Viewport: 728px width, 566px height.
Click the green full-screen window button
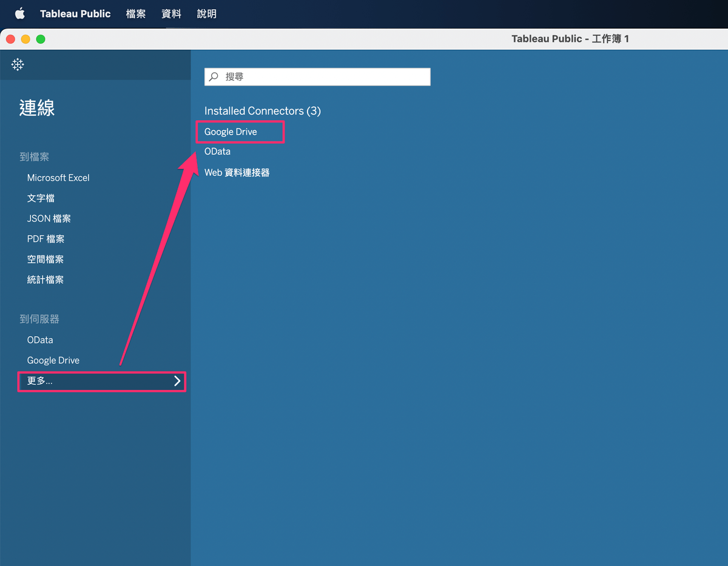click(x=41, y=39)
